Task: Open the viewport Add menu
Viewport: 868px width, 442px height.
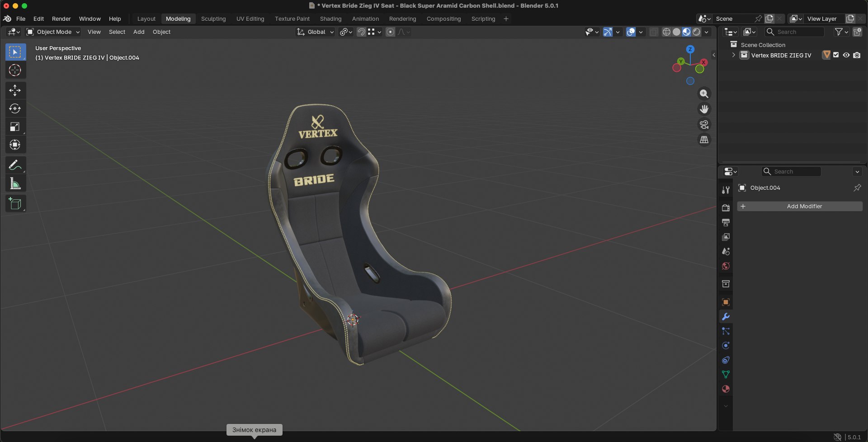Action: [139, 32]
